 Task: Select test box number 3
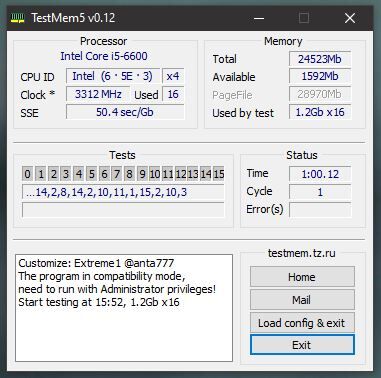(66, 174)
